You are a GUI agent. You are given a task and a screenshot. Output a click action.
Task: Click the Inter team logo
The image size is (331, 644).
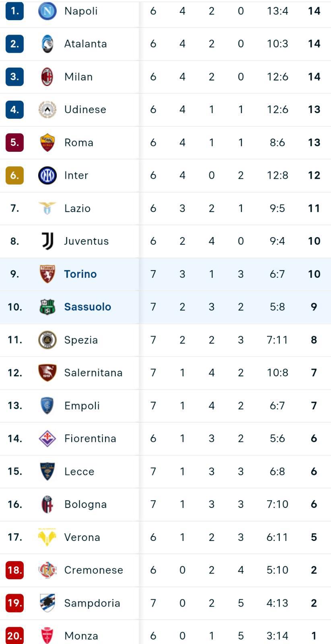pos(47,175)
